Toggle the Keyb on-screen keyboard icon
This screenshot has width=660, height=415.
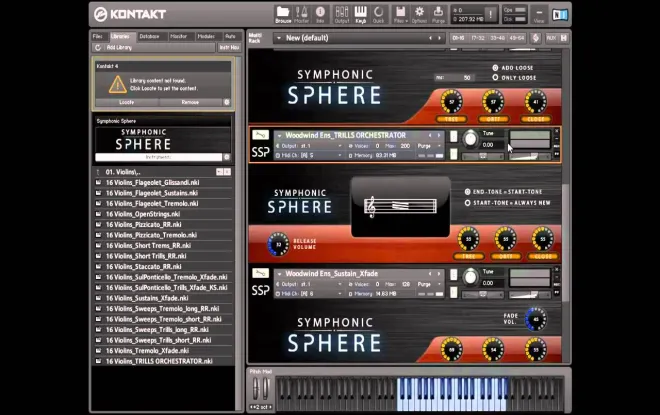(x=360, y=14)
